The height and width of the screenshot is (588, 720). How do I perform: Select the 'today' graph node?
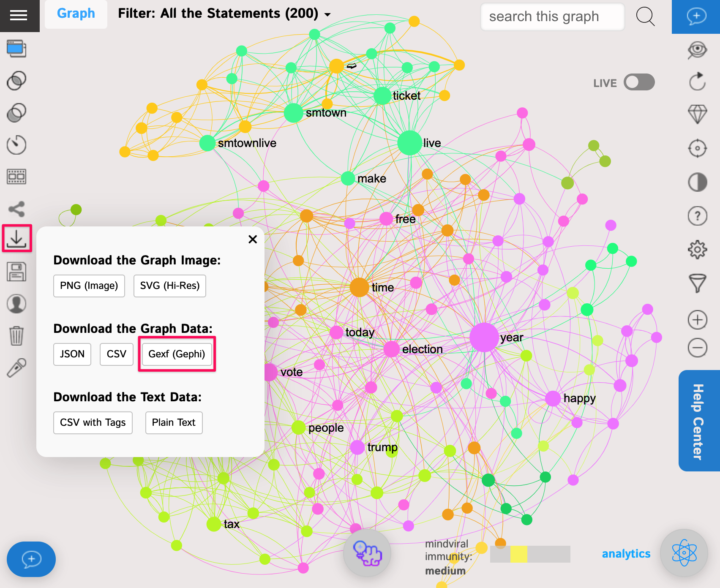336,332
